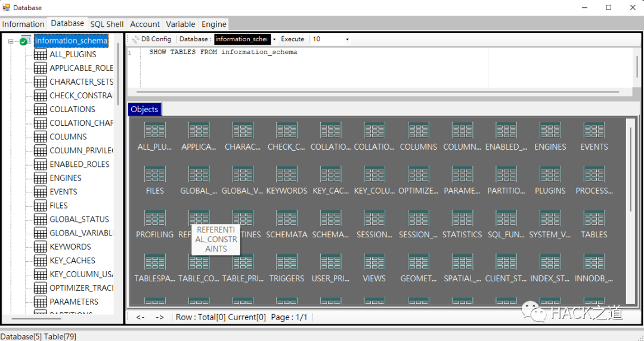This screenshot has width=644, height=341.
Task: Click the EVENTS table icon in Objects
Action: coord(595,131)
